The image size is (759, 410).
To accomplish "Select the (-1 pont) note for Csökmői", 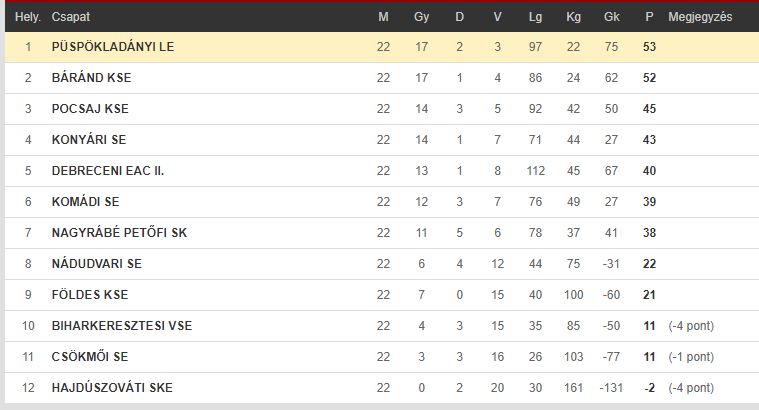I will coord(691,357).
